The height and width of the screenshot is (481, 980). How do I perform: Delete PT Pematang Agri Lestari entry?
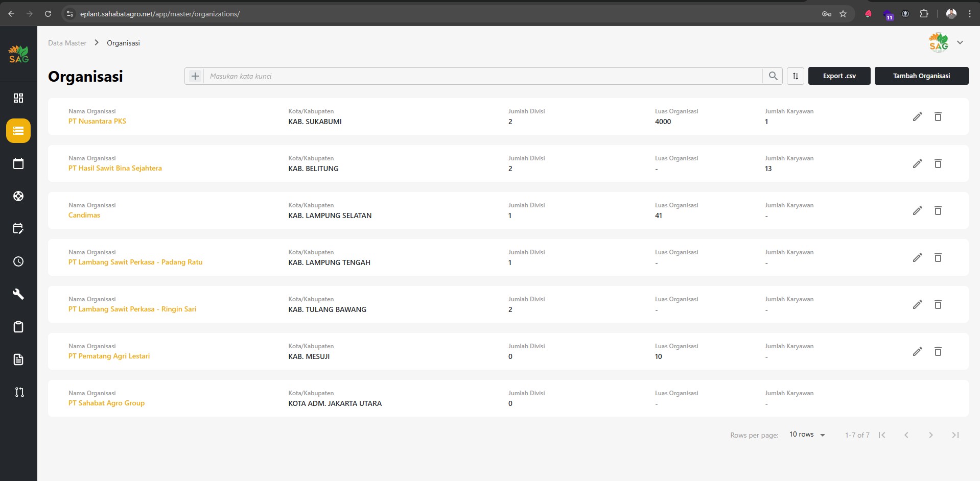click(x=938, y=351)
